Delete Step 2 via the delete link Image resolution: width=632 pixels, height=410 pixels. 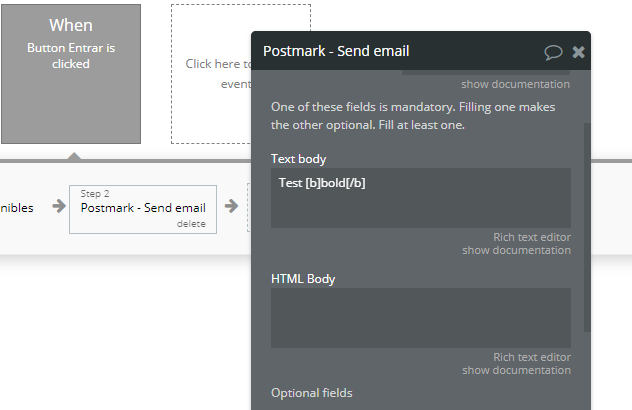191,224
